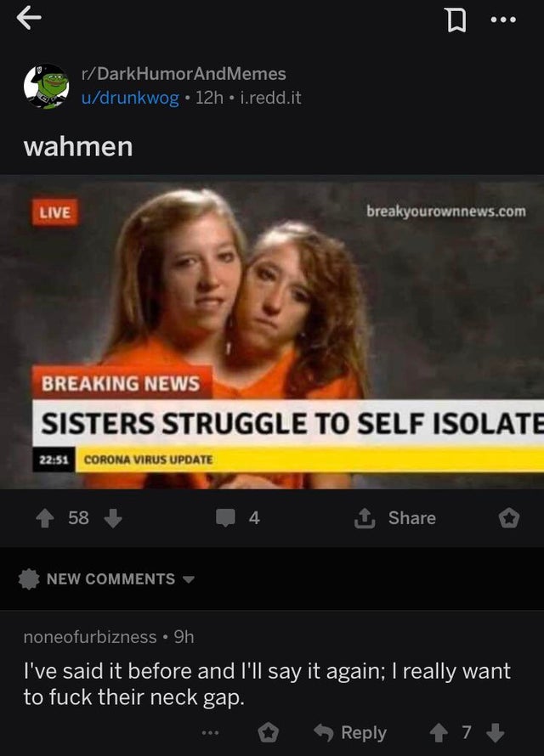
Task: Open the comment's three-dot options menu
Action: (x=210, y=733)
